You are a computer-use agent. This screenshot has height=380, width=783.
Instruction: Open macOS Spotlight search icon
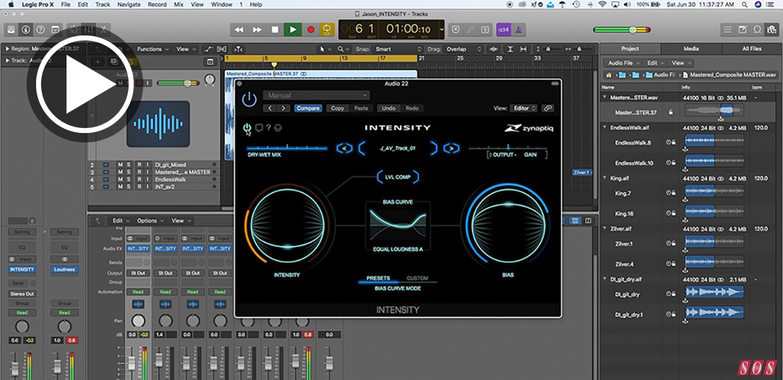(746, 4)
